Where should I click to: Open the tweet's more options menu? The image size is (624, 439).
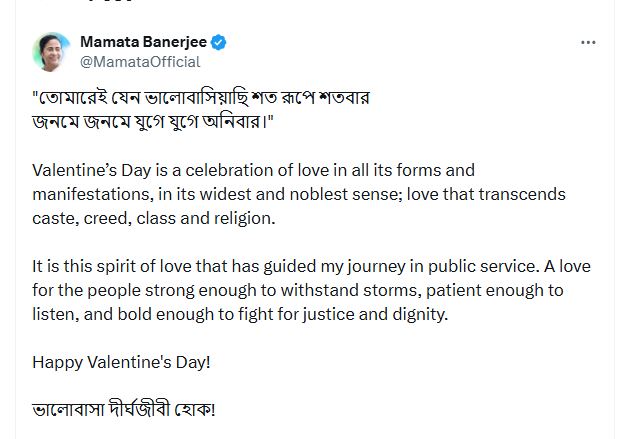point(588,43)
